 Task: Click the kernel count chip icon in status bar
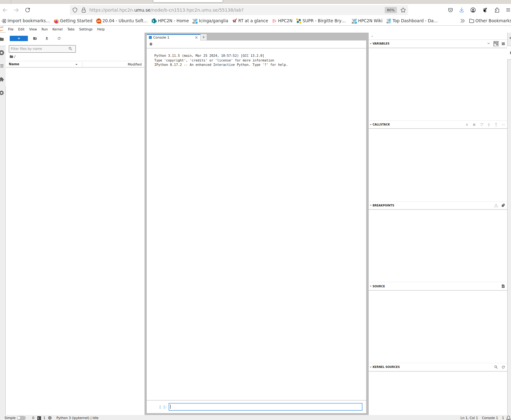tap(50, 418)
